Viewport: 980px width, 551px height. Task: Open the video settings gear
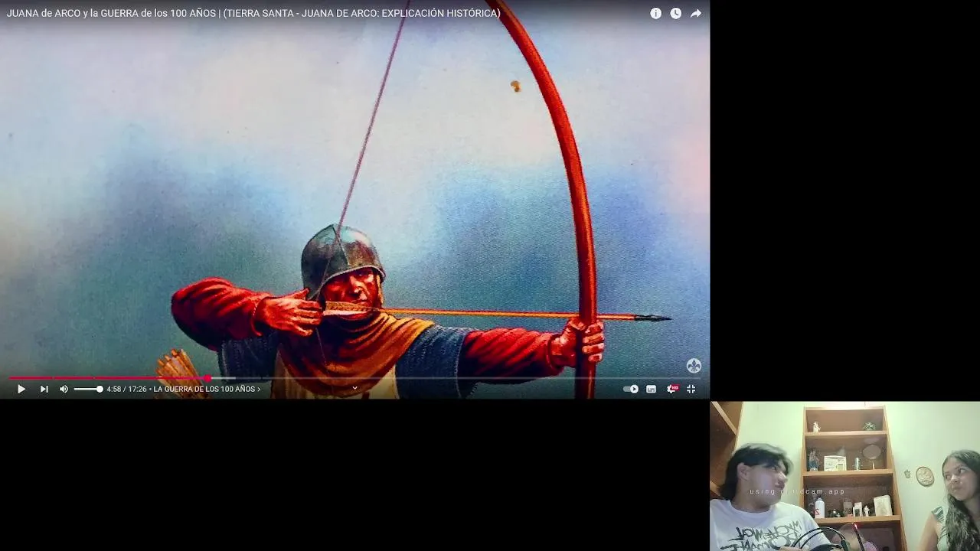pyautogui.click(x=671, y=389)
